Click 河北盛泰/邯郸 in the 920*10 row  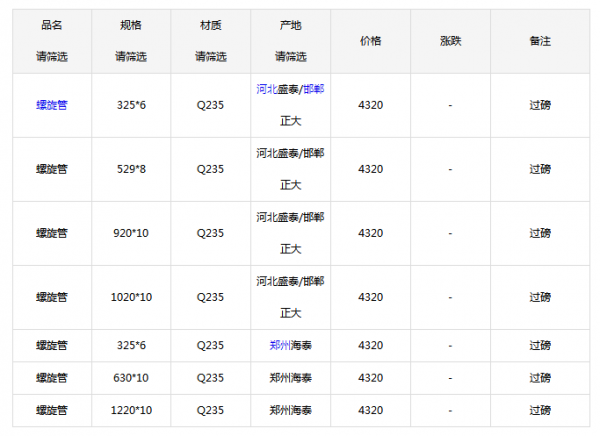pos(290,217)
